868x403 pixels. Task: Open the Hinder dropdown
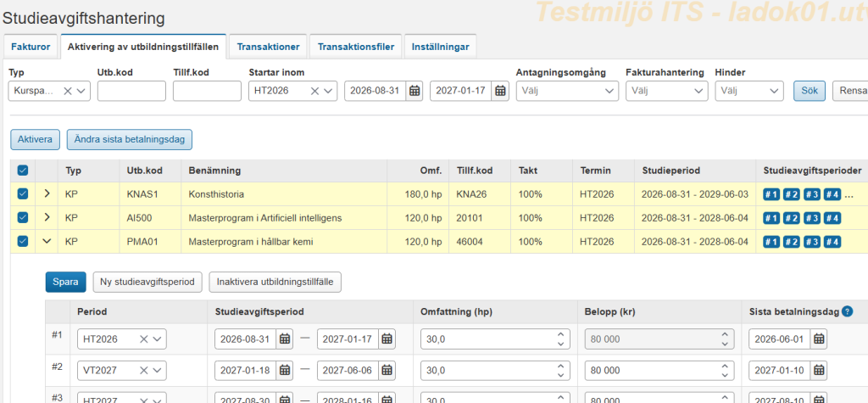(x=749, y=91)
